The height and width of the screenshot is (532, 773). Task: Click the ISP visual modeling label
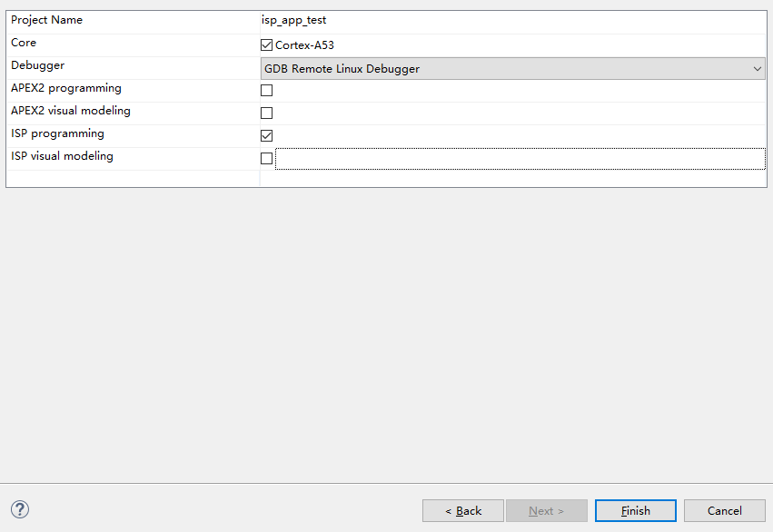click(62, 156)
